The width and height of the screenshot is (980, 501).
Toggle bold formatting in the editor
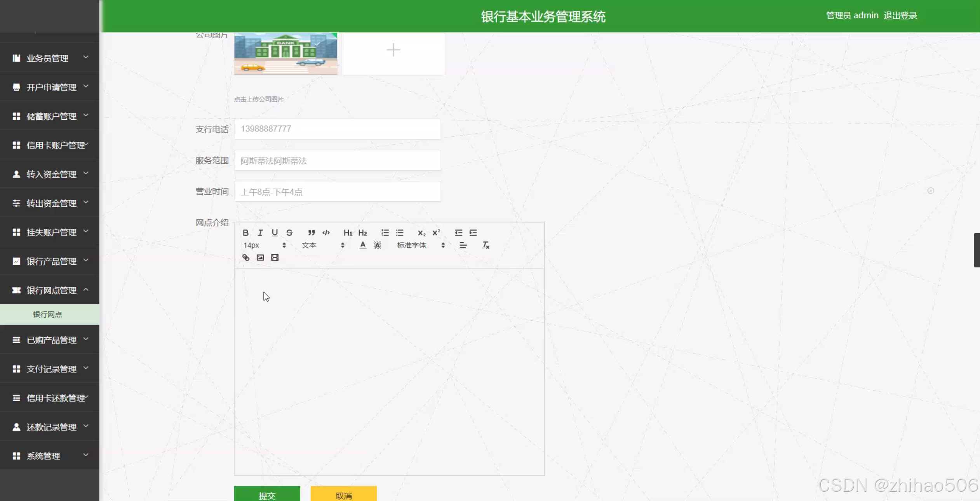[x=245, y=232]
